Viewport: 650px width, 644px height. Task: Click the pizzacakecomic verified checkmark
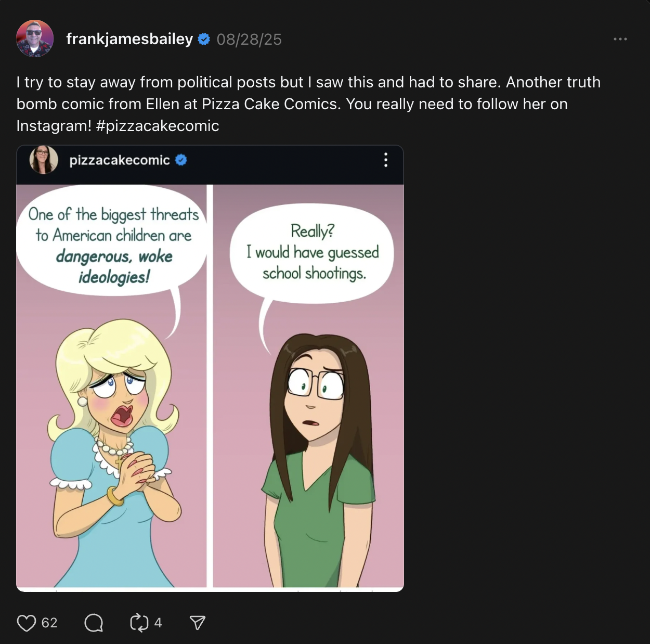pos(181,160)
